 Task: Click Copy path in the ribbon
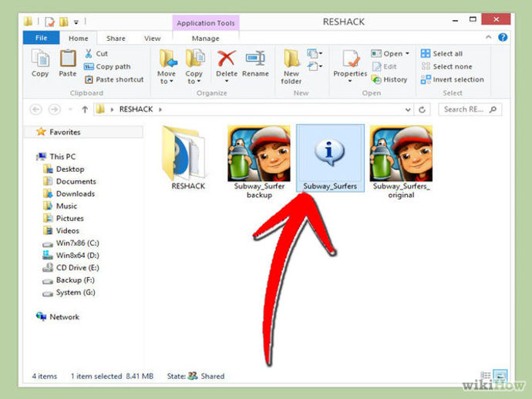[x=107, y=66]
